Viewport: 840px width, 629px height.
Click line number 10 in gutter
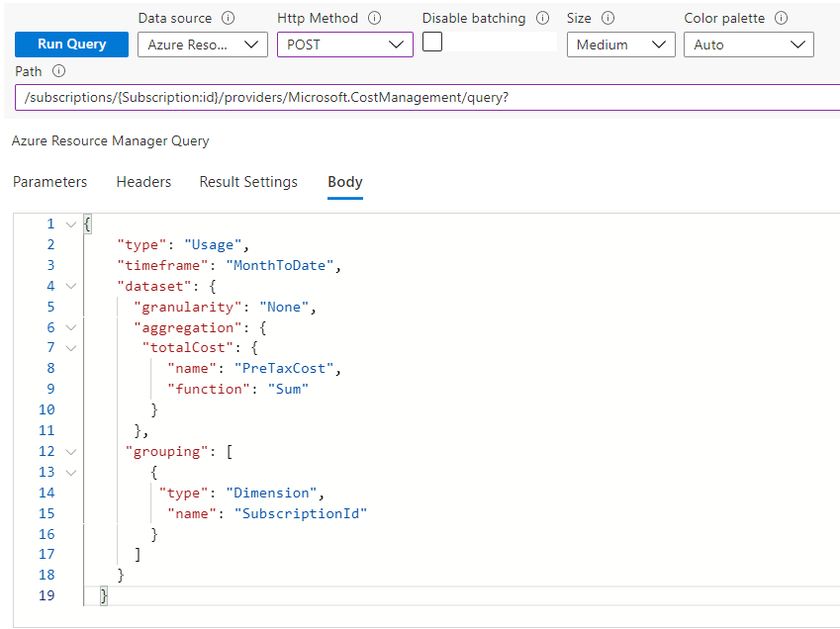[47, 410]
